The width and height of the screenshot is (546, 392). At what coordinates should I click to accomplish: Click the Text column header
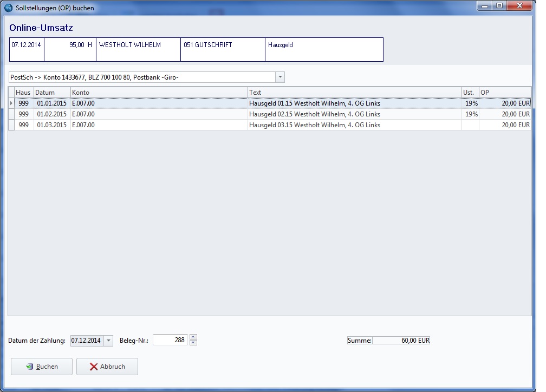(354, 93)
